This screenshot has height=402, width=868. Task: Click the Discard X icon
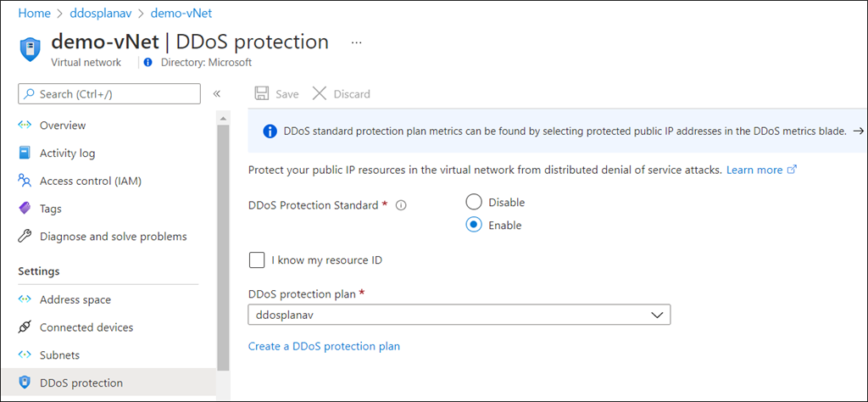(x=320, y=94)
